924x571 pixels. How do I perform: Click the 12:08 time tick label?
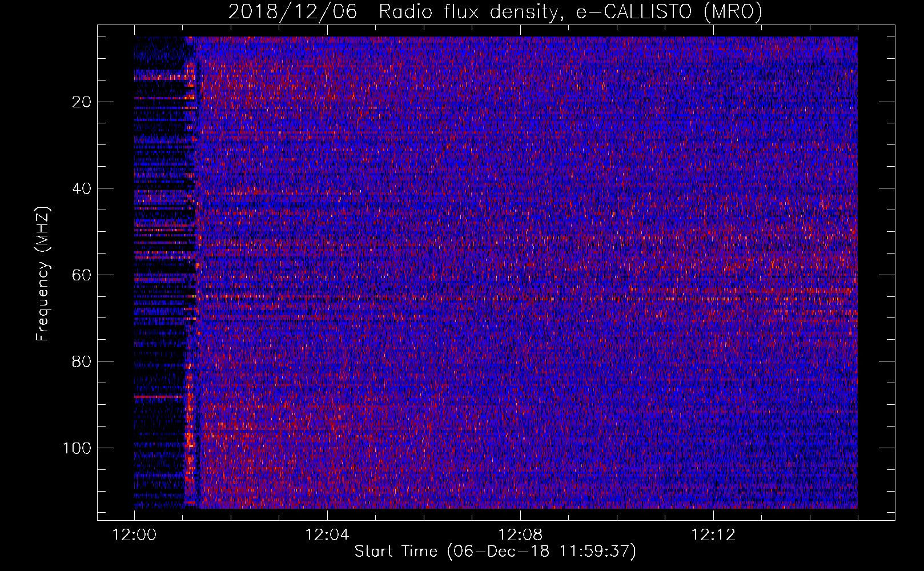click(520, 535)
